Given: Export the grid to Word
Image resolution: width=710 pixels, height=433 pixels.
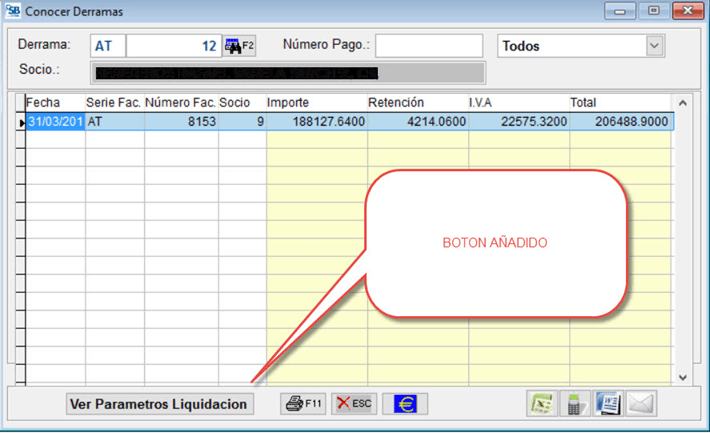Looking at the screenshot, I should [x=608, y=404].
